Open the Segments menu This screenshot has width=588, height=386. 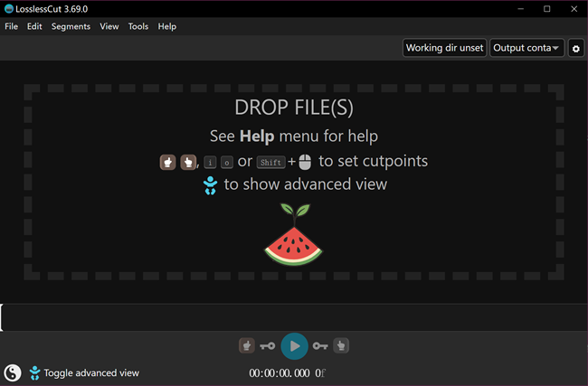tap(71, 26)
